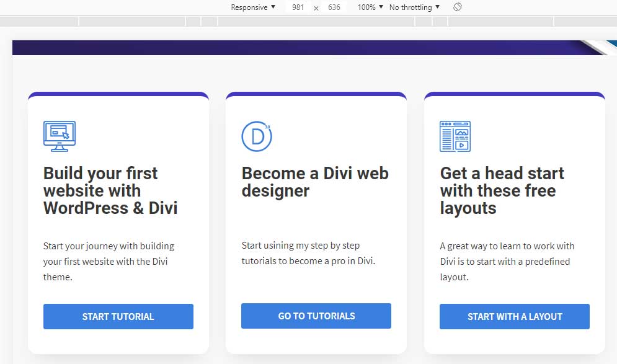Click heading Become a Divi web designer
This screenshot has height=364, width=617.
pyautogui.click(x=315, y=182)
